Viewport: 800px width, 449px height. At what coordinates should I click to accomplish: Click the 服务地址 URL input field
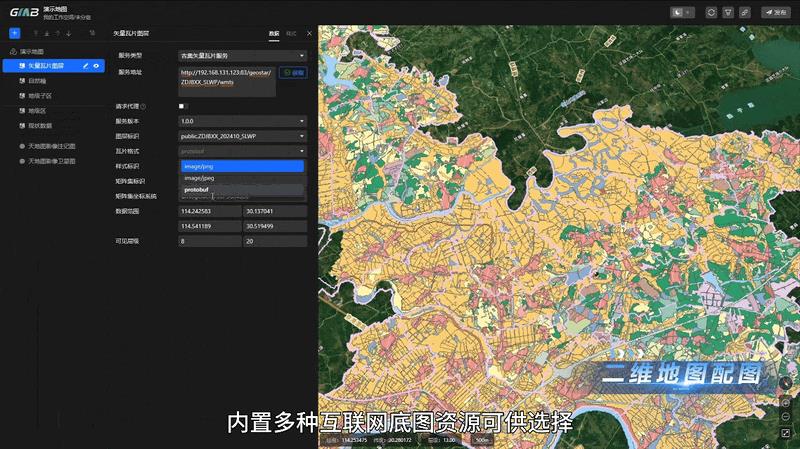tap(227, 77)
